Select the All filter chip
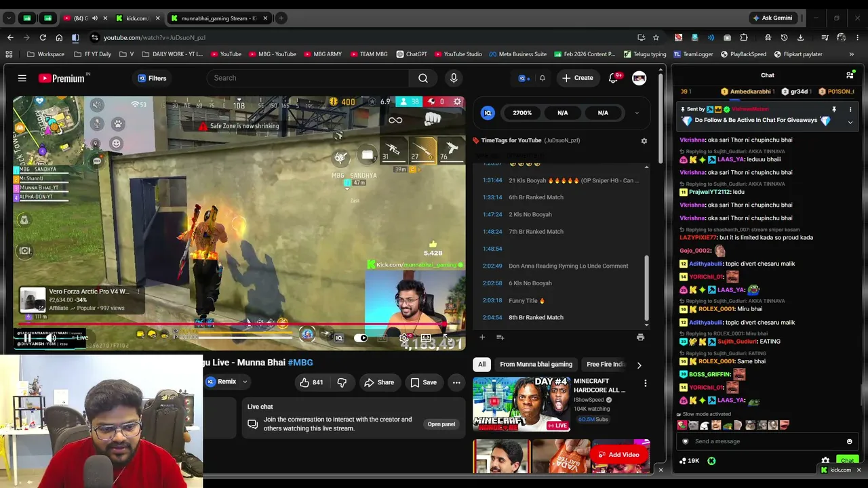 [481, 365]
